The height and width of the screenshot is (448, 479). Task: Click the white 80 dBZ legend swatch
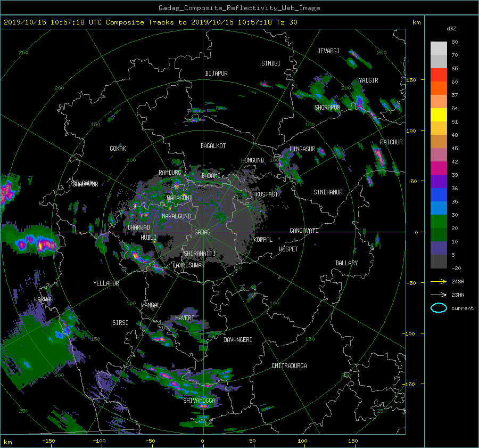click(x=439, y=48)
